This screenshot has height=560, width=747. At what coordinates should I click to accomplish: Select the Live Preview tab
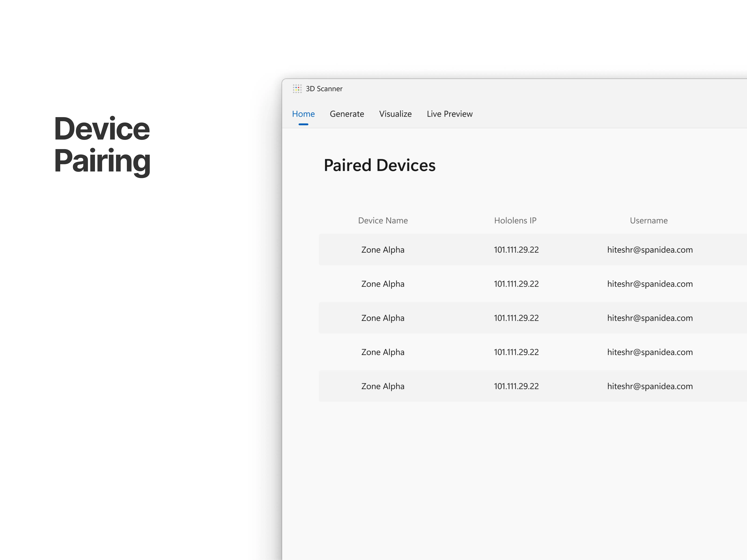[449, 114]
